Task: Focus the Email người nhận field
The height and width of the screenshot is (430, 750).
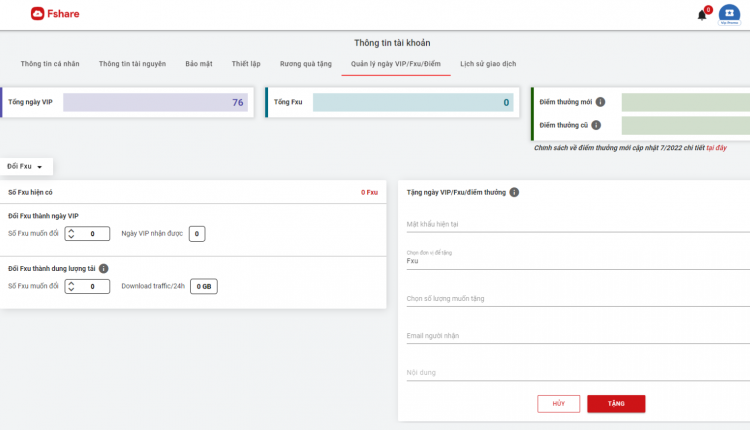Action: pyautogui.click(x=578, y=336)
